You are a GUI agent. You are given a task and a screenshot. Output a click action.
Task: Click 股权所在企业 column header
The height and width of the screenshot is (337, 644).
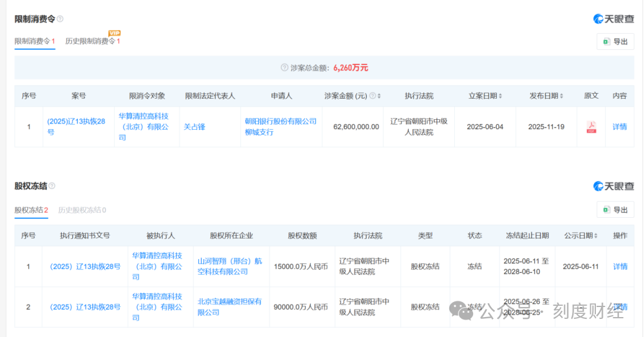pyautogui.click(x=232, y=235)
